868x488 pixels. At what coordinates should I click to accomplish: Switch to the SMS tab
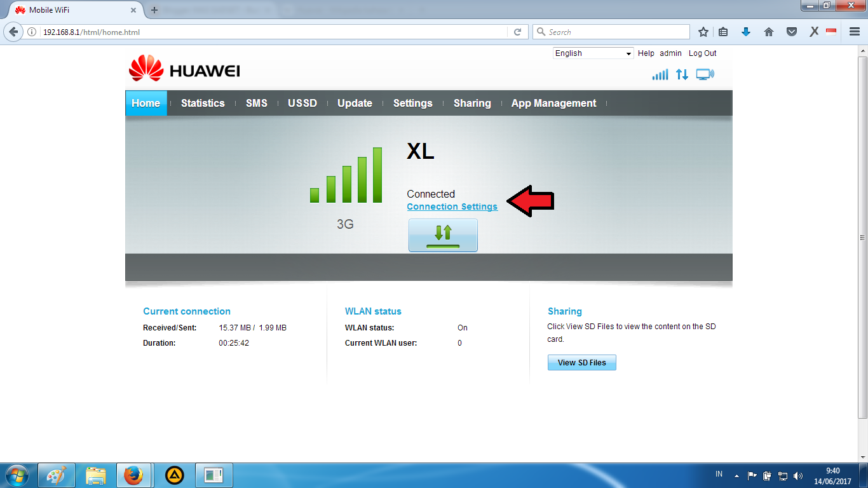(256, 103)
